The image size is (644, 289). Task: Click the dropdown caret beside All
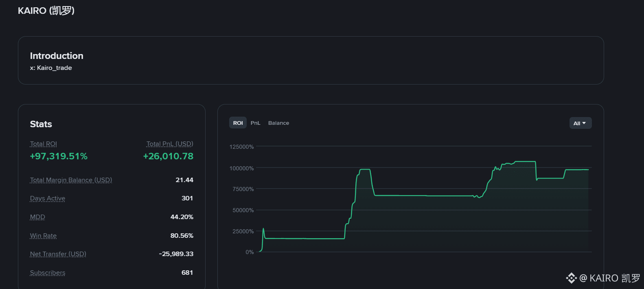584,123
